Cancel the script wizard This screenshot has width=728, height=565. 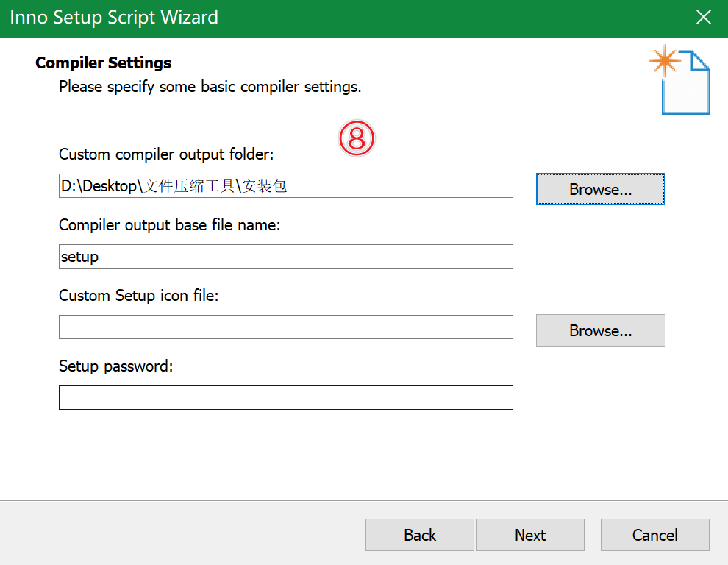click(654, 535)
